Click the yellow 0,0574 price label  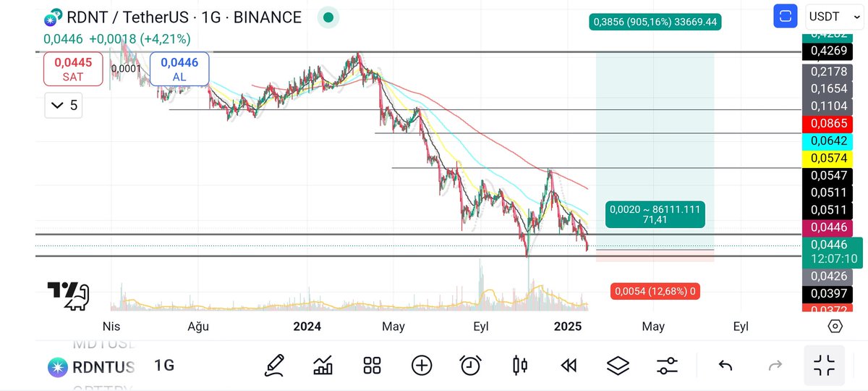[x=828, y=158]
